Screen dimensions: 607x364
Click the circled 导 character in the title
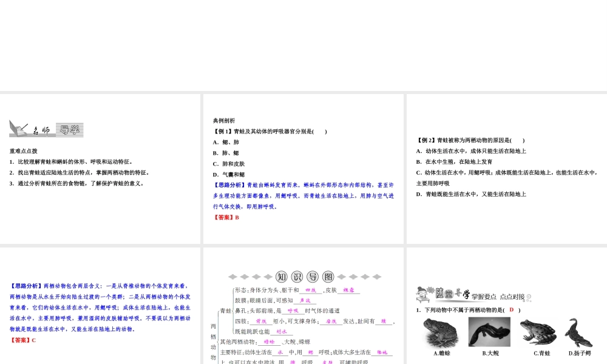tap(313, 277)
